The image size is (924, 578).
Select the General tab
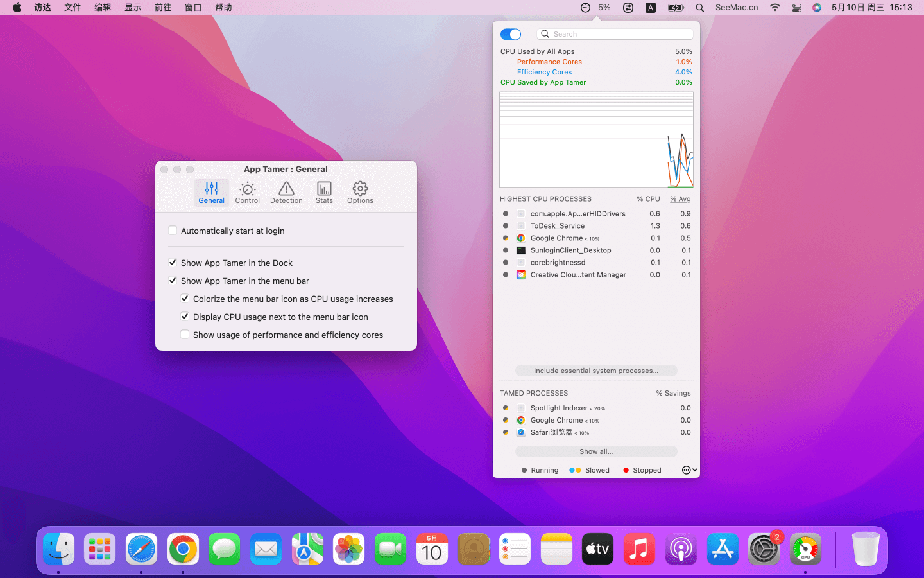[211, 192]
